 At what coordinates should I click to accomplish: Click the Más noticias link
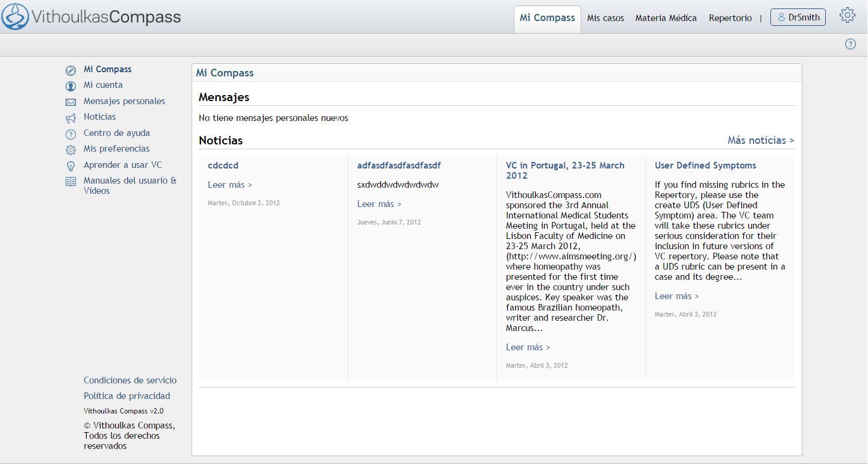pos(761,140)
